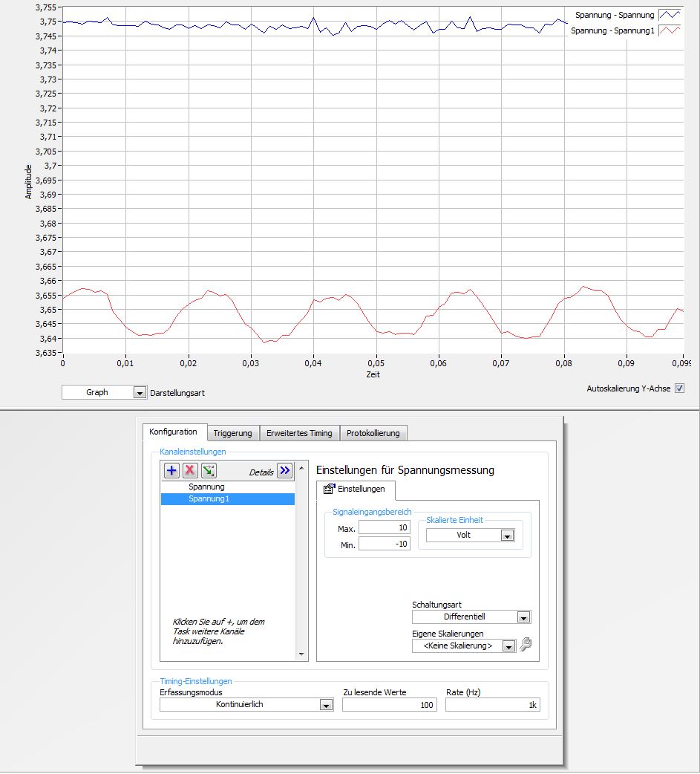Open Eigene Skalierungen dropdown
The height and width of the screenshot is (774, 700).
click(508, 645)
